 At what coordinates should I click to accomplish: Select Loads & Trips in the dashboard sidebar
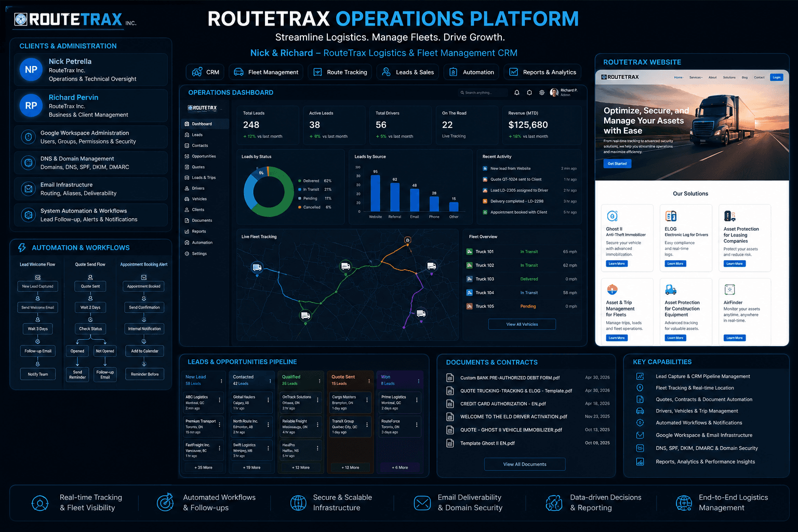tap(204, 178)
